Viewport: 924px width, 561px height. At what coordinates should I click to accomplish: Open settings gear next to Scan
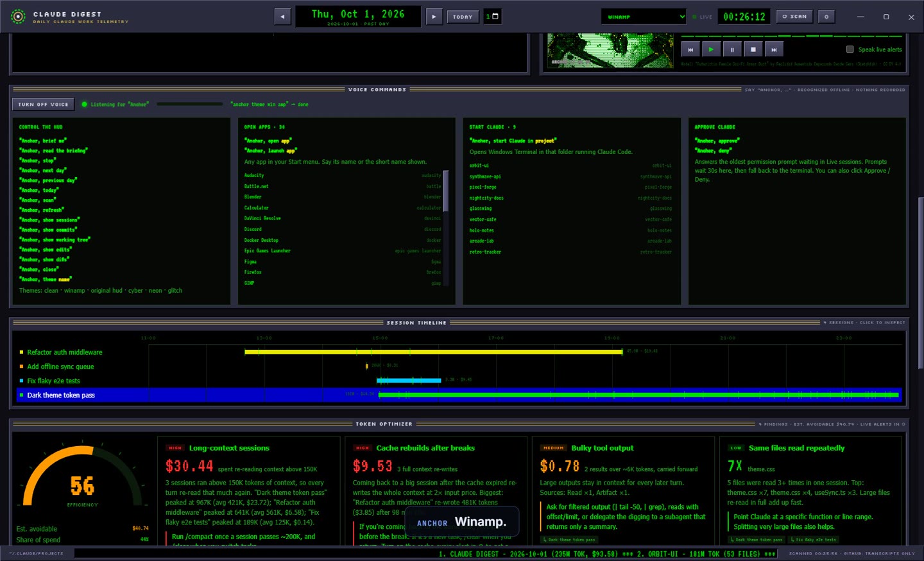[826, 17]
